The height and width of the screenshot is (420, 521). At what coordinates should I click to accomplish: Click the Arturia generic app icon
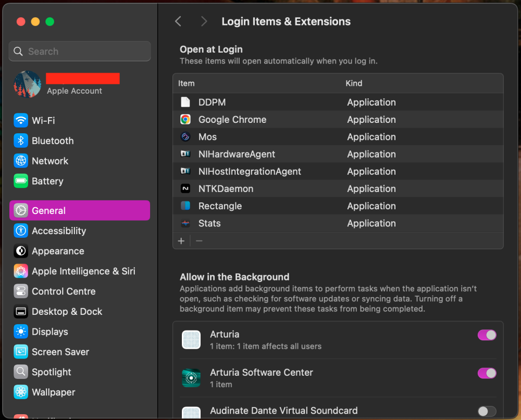coord(191,340)
